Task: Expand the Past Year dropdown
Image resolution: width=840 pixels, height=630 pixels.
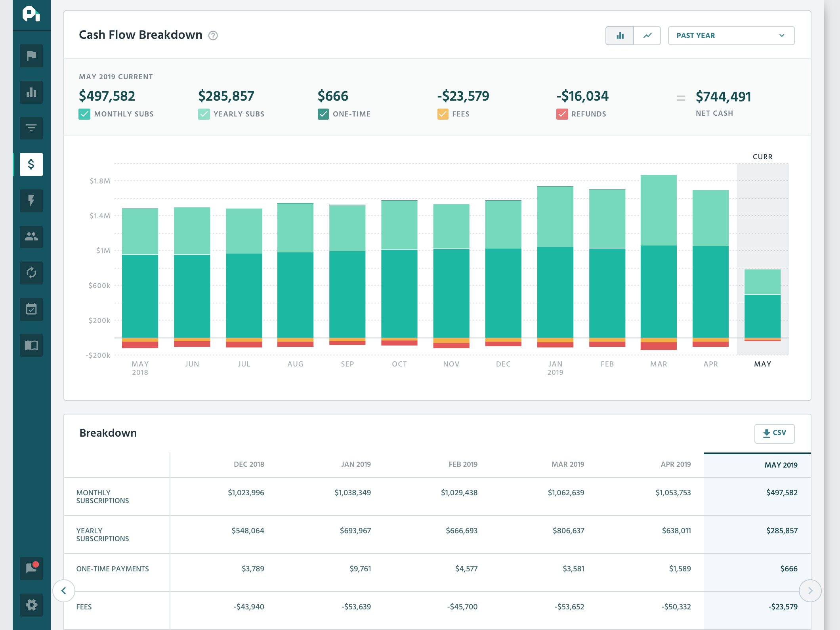Action: tap(731, 36)
